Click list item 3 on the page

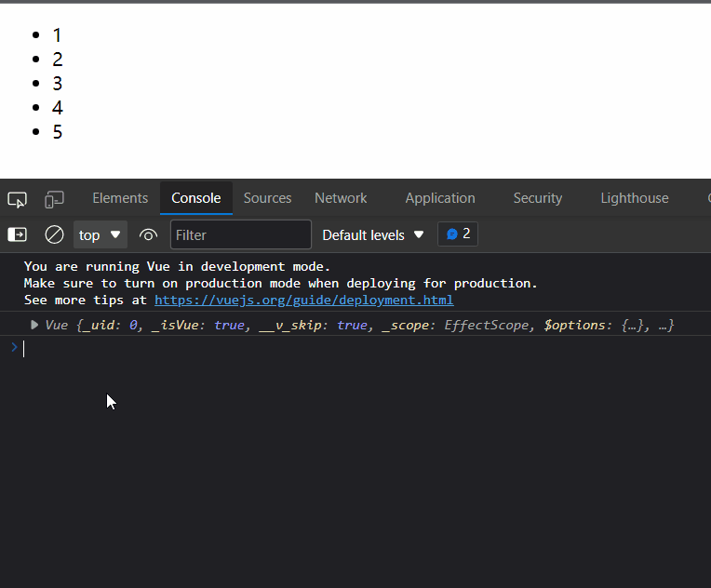coord(57,84)
